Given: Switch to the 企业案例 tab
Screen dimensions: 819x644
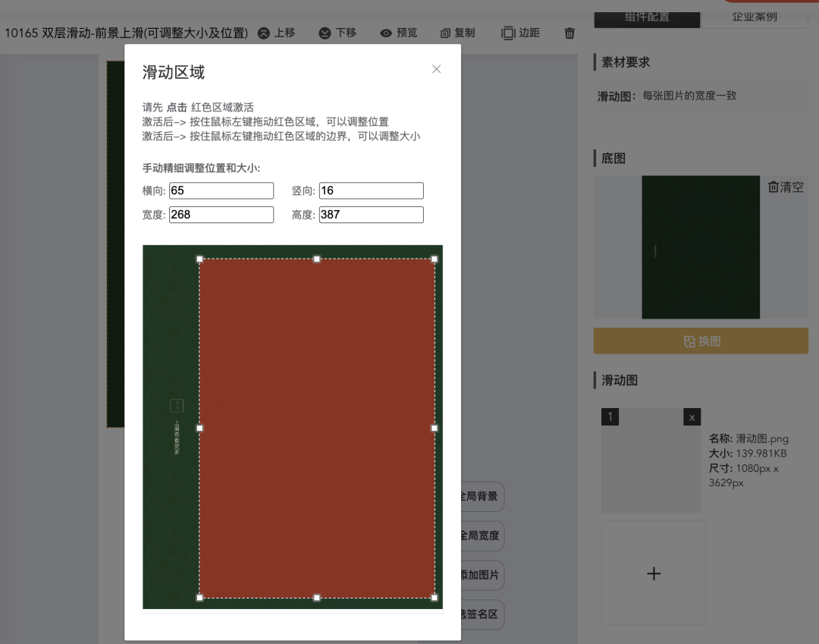Looking at the screenshot, I should point(755,19).
